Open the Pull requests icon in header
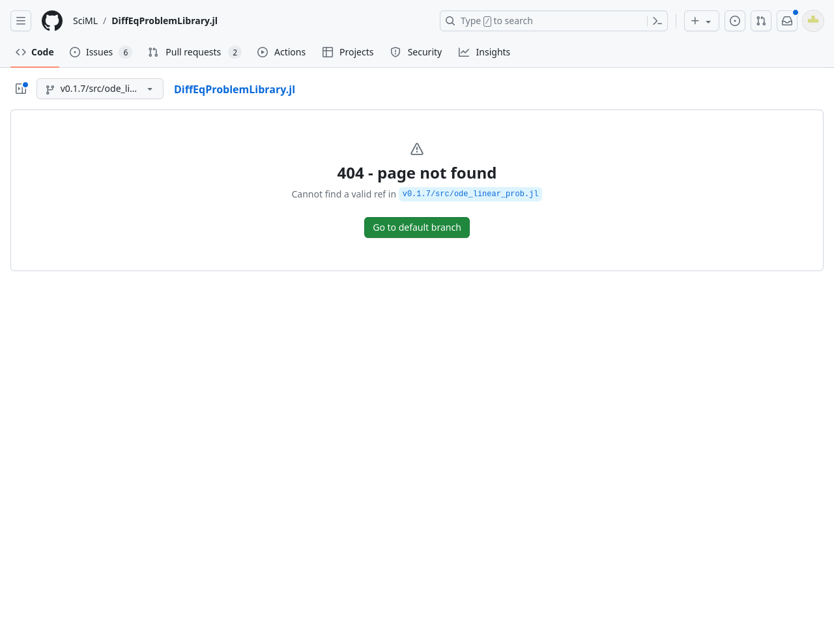This screenshot has width=834, height=644. click(x=761, y=21)
